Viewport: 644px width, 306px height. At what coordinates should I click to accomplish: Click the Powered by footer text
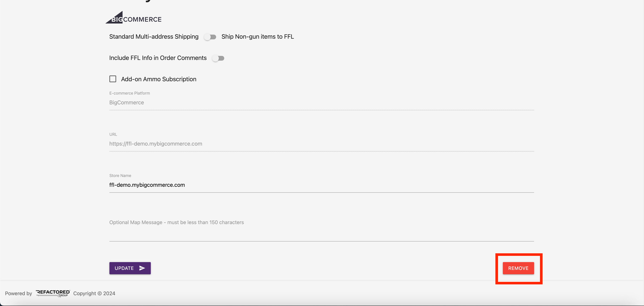[19, 293]
